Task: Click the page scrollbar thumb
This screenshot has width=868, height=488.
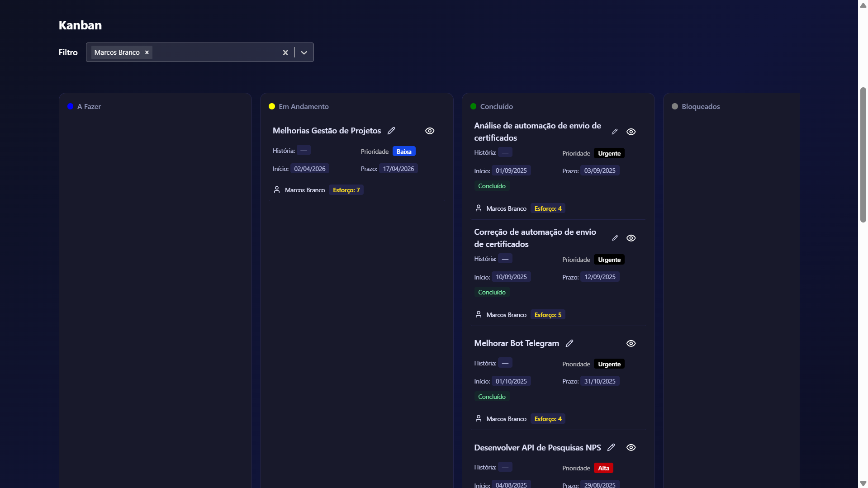Action: (x=863, y=155)
